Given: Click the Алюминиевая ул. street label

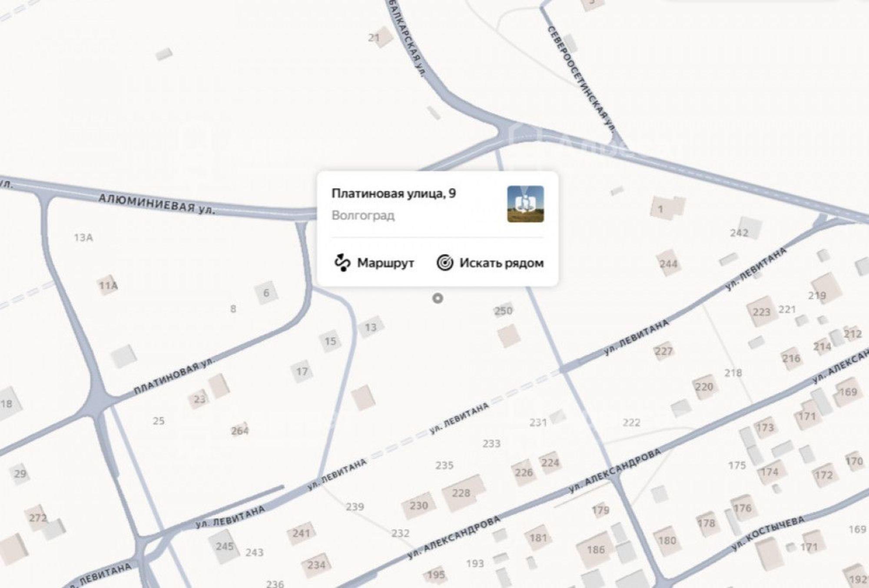Looking at the screenshot, I should [x=157, y=204].
